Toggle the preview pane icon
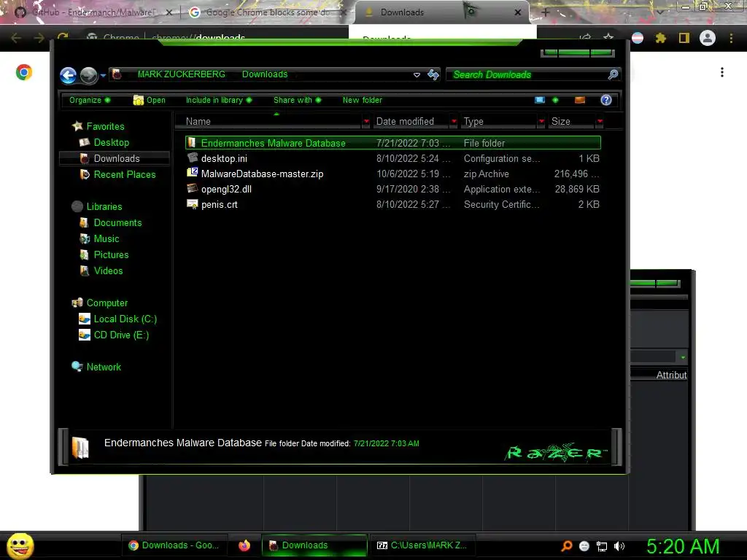Screen dimensions: 747x560 [580, 100]
